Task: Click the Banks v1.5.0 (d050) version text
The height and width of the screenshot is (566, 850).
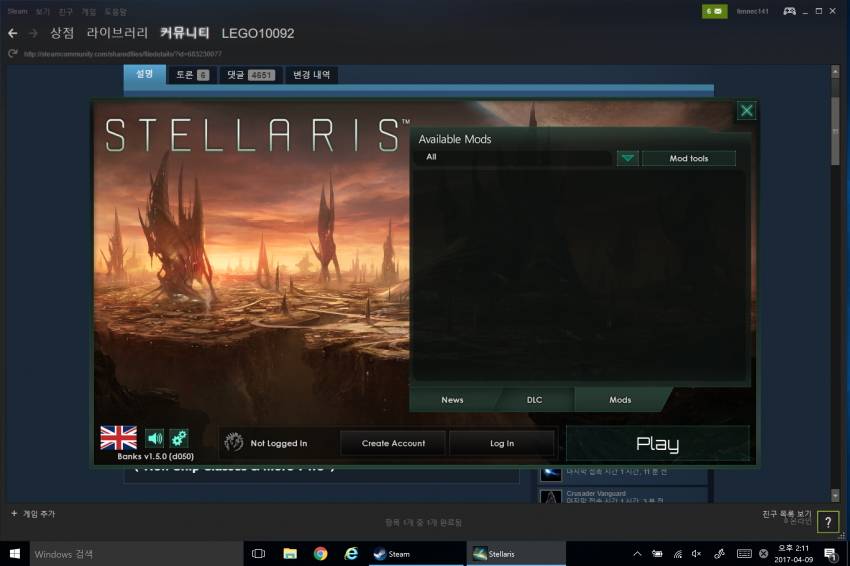Action: 155,456
